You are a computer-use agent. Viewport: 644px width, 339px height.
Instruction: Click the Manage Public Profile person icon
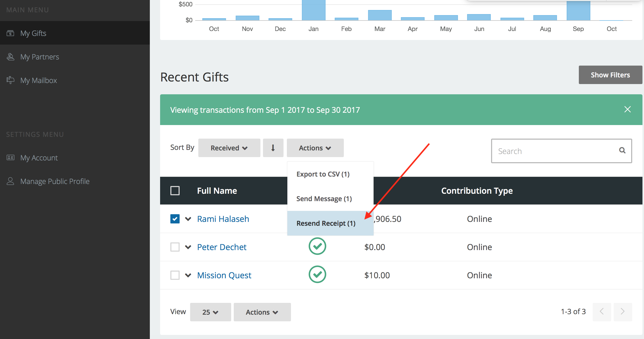(10, 181)
